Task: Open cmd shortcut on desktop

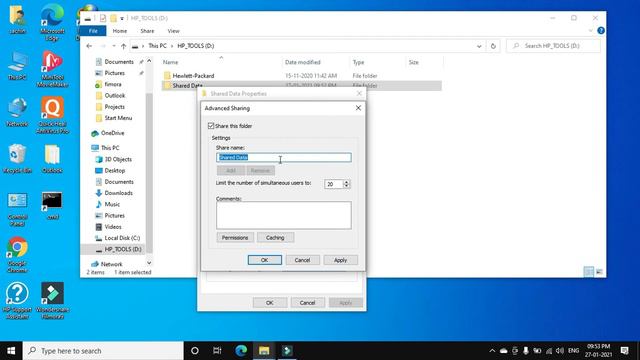Action: tap(52, 206)
